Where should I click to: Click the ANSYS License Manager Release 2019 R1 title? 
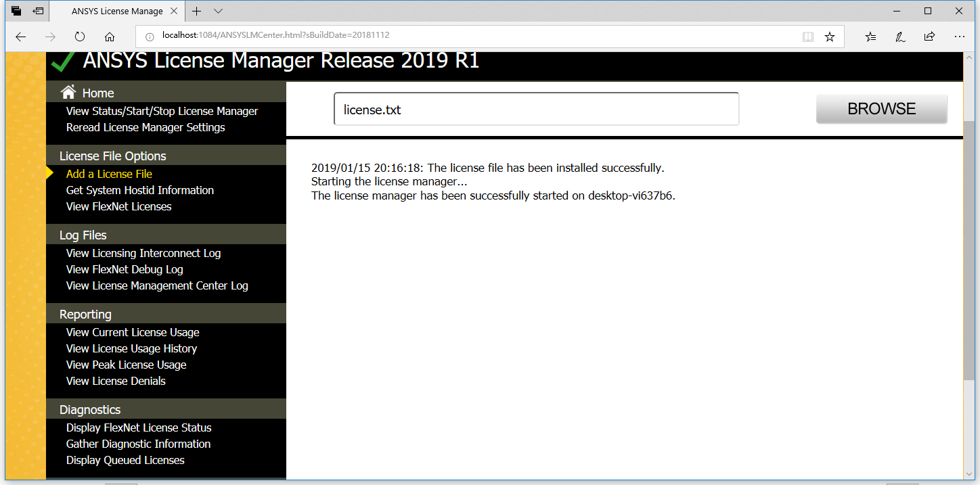[281, 61]
